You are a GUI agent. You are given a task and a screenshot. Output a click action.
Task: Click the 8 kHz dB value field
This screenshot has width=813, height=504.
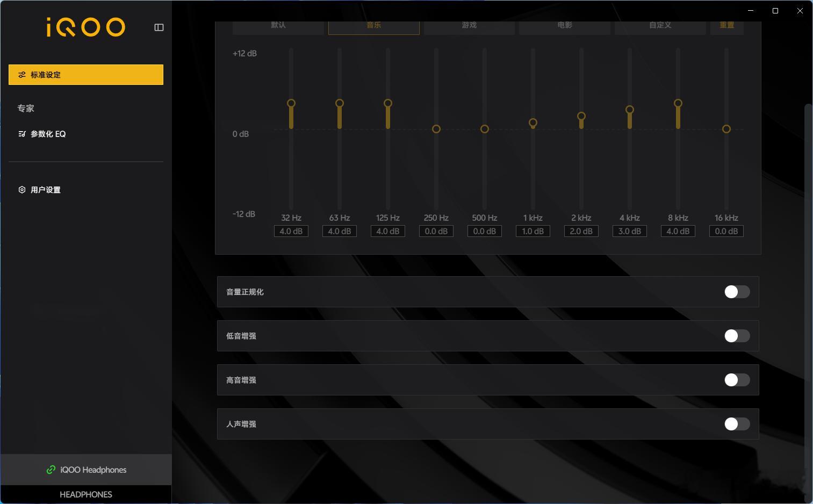[x=678, y=231]
